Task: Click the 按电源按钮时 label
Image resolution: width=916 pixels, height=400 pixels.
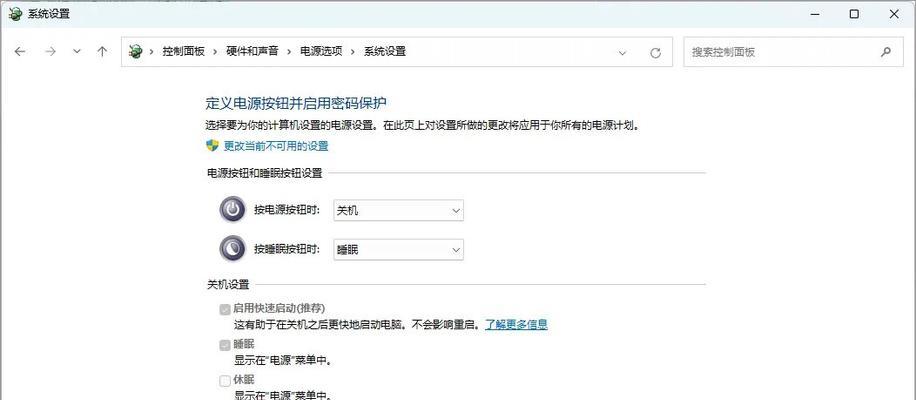Action: [x=287, y=210]
